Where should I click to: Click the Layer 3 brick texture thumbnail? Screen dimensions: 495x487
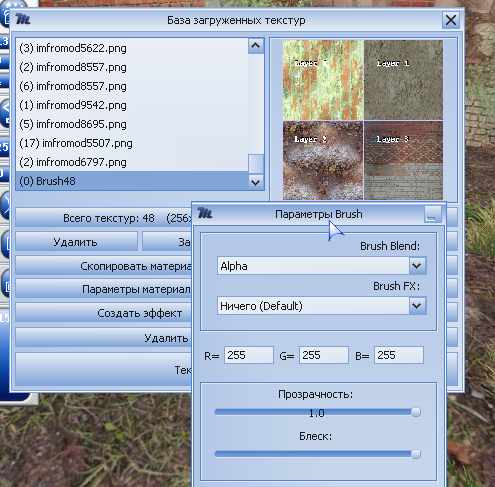(403, 160)
